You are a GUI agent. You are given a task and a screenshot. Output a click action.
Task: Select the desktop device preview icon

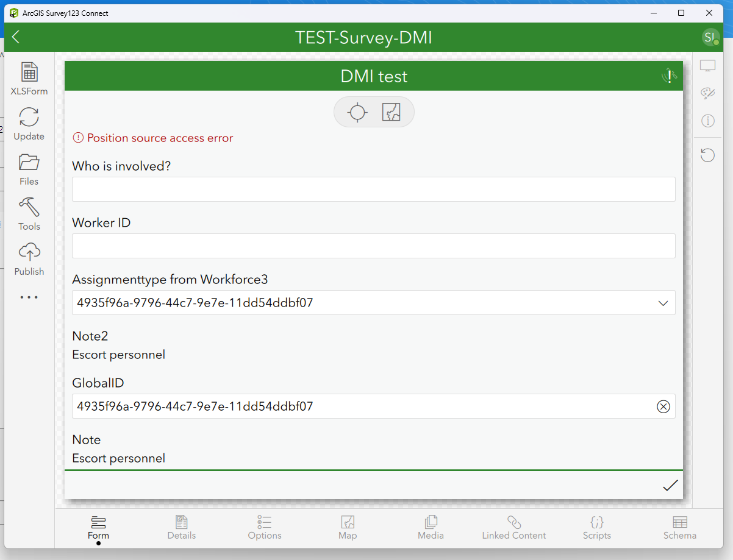(x=707, y=66)
